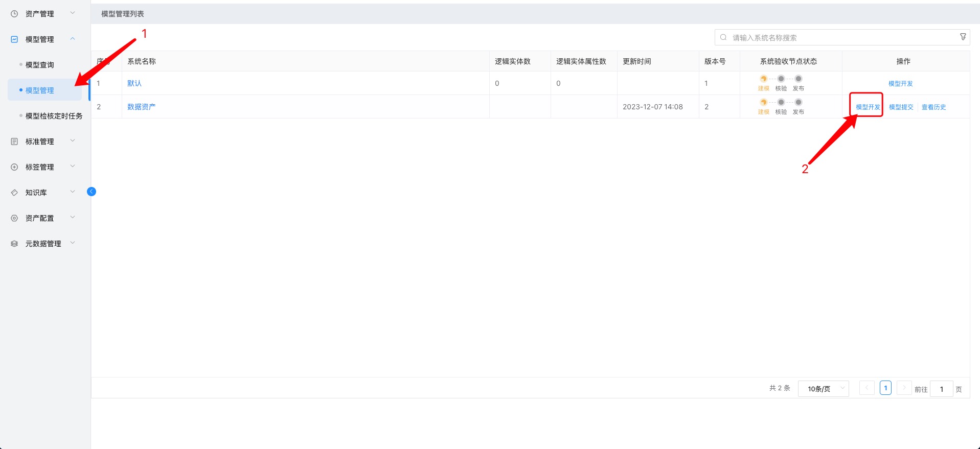Click the search magnifier icon
Screen dimensions: 980x449
pos(723,37)
